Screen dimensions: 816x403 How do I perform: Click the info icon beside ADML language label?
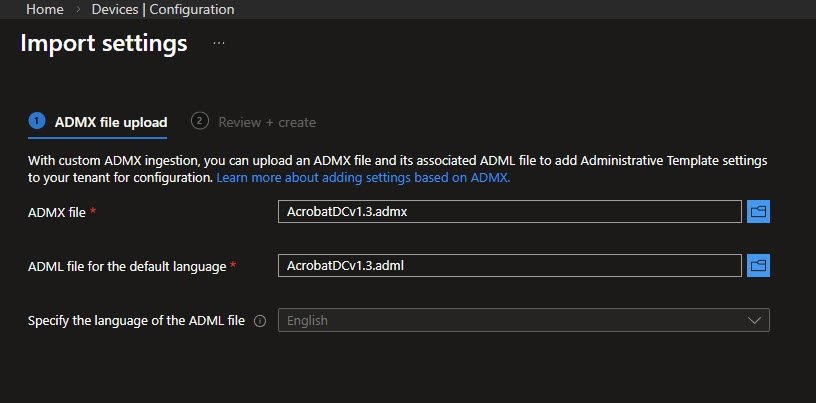point(260,321)
